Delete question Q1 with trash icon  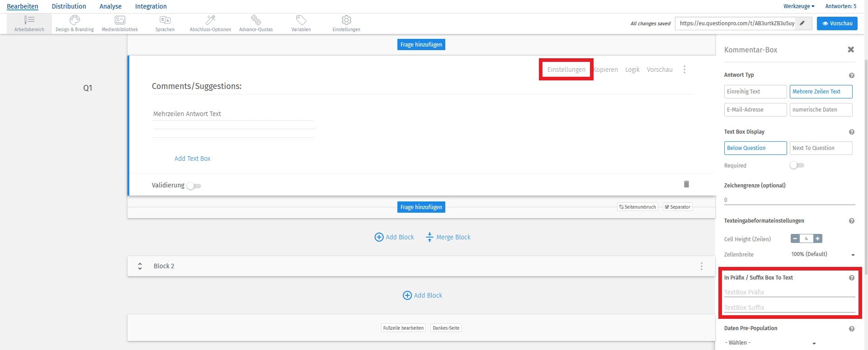686,184
